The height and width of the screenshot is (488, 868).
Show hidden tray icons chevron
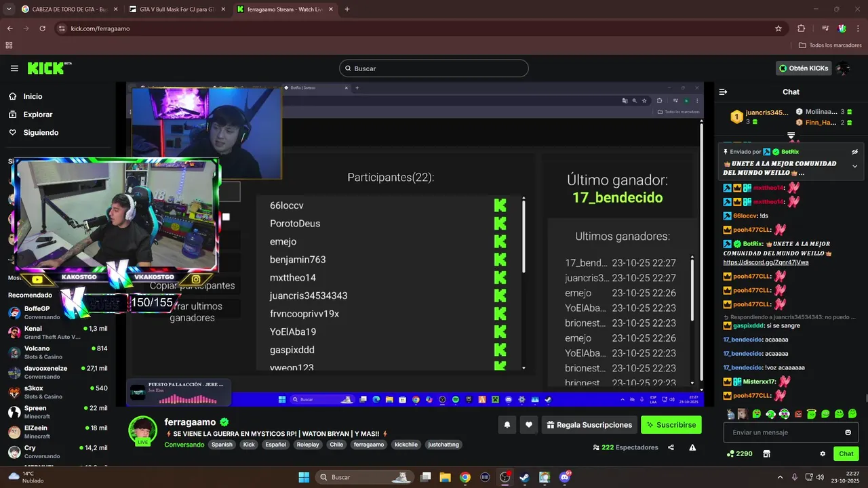tap(780, 477)
